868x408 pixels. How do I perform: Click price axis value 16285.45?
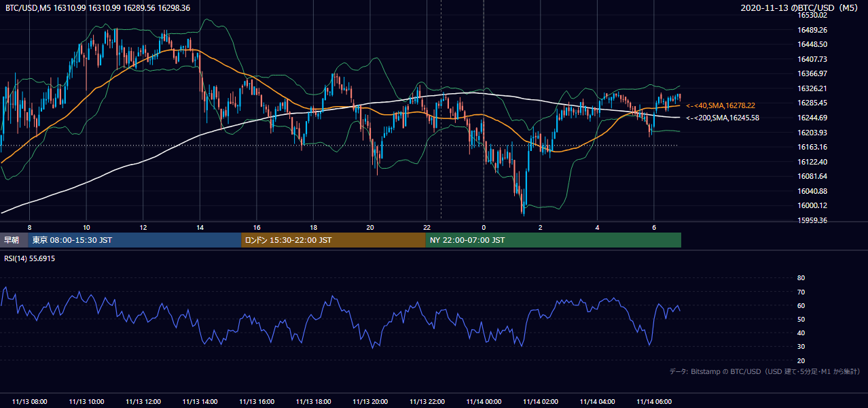coord(812,103)
